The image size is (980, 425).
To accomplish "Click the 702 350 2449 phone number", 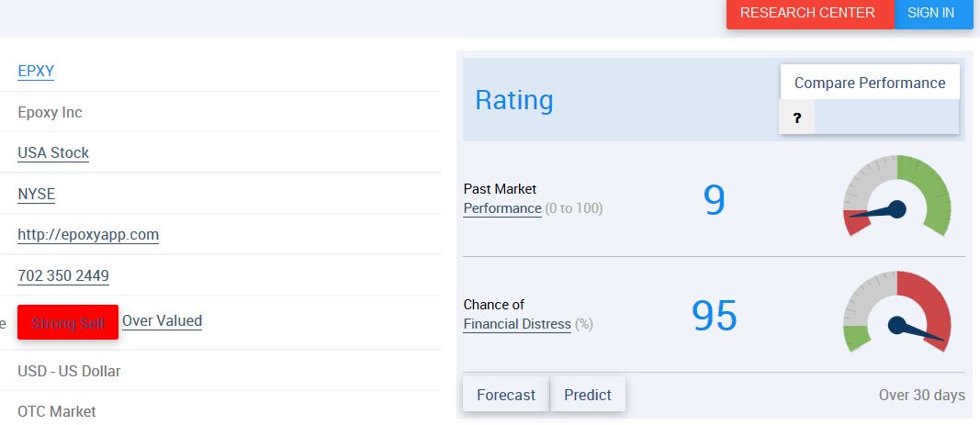I will [x=63, y=275].
